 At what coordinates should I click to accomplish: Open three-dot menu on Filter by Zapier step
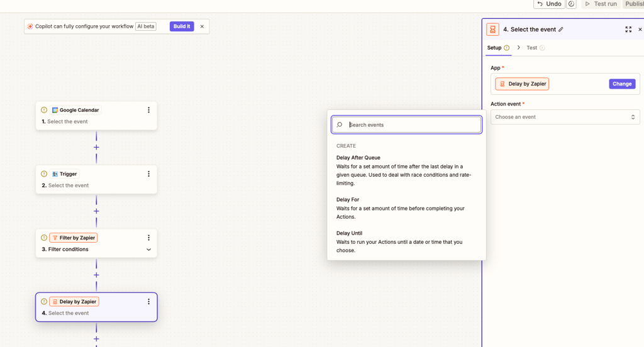(x=148, y=238)
